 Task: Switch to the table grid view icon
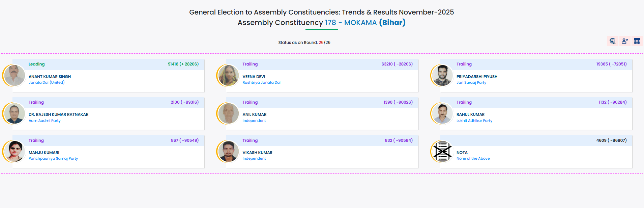[637, 41]
